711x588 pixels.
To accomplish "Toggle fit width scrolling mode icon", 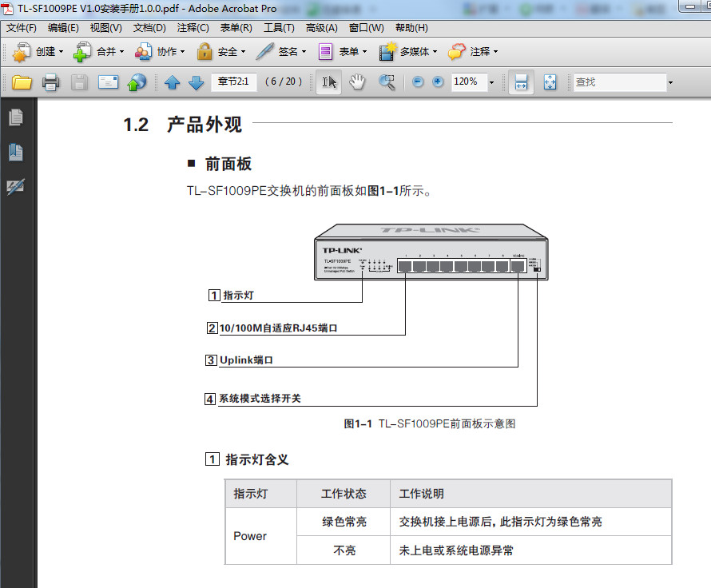I will click(521, 82).
